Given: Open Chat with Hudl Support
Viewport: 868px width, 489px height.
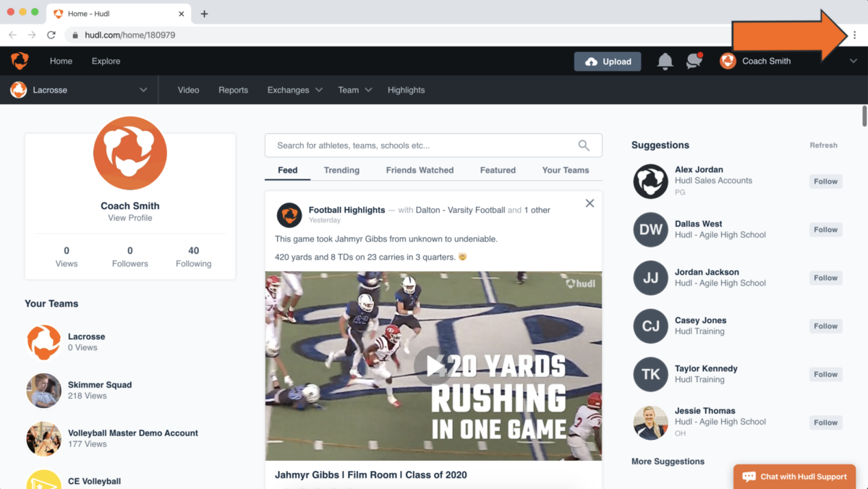Looking at the screenshot, I should pyautogui.click(x=794, y=477).
